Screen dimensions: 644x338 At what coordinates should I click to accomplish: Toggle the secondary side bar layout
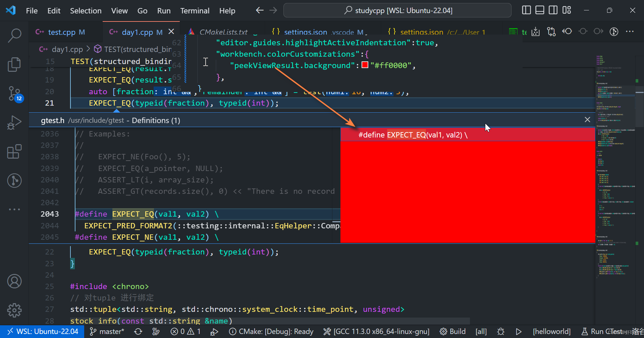[553, 10]
